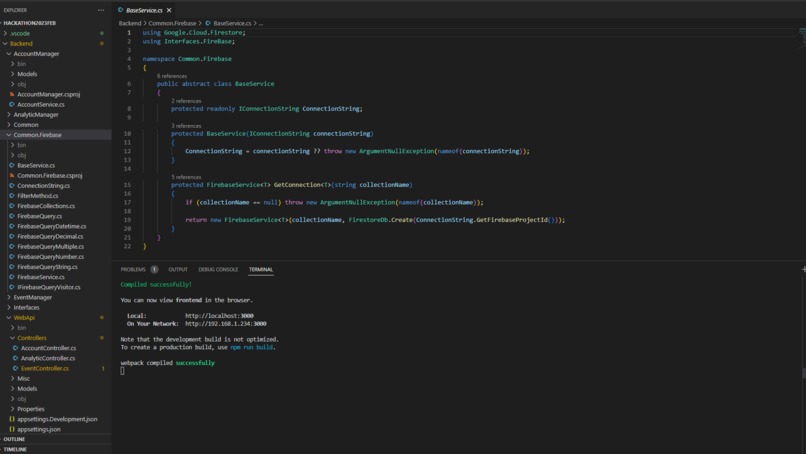Open EventController.cs file

(x=45, y=369)
